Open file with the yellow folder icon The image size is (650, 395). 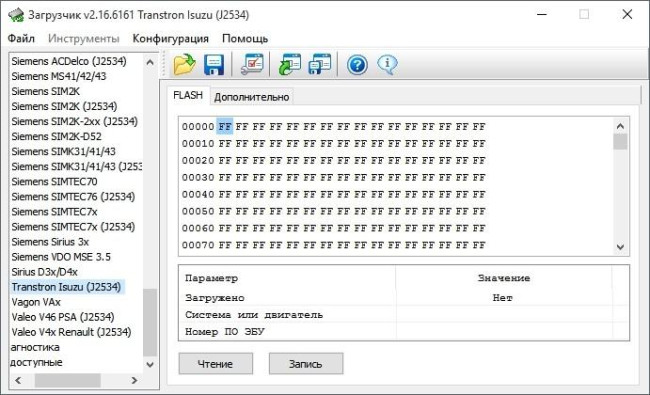point(184,65)
